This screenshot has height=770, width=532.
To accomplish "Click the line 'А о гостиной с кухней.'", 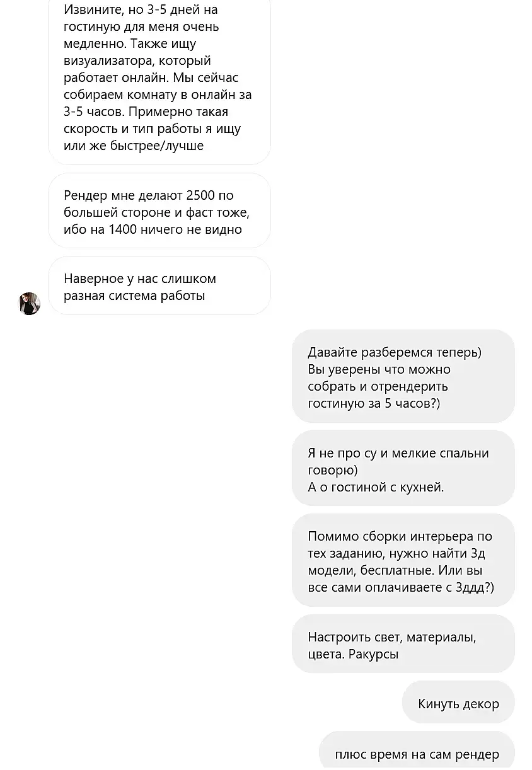I will [376, 486].
